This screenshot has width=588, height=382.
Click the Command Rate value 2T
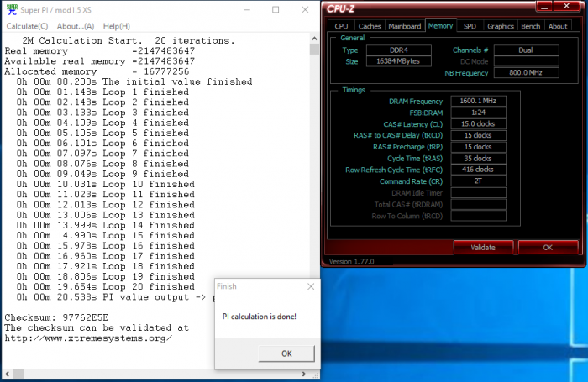coord(478,181)
